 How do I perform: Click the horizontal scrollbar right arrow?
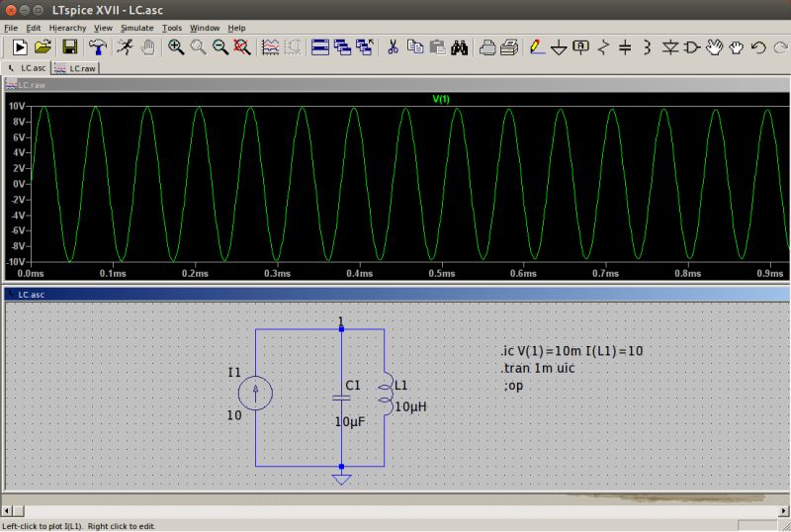point(784,511)
